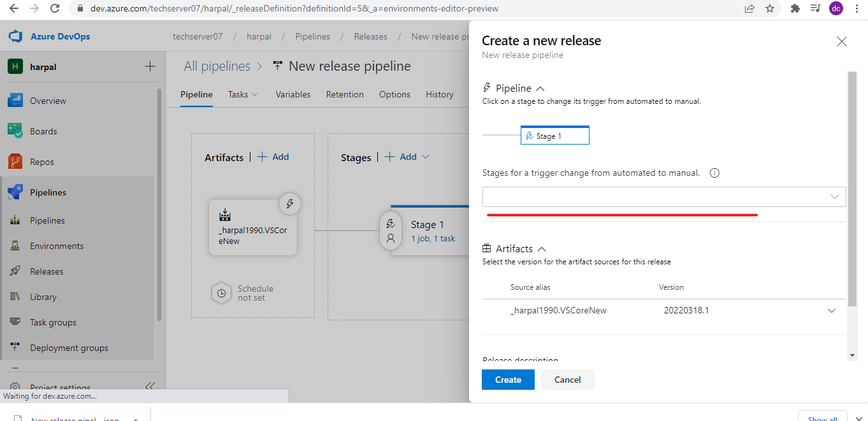Click the browser address bar
Screen dimensions: 868x421
408,9
